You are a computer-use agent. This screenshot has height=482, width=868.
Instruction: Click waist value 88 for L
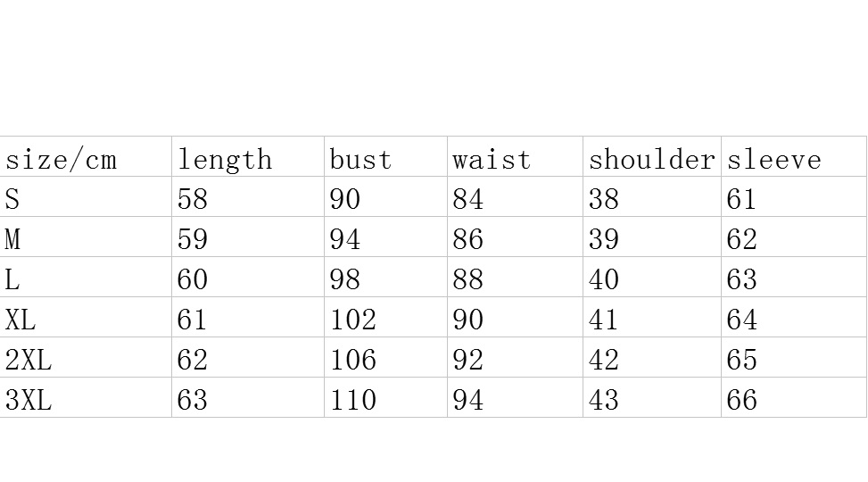[467, 278]
